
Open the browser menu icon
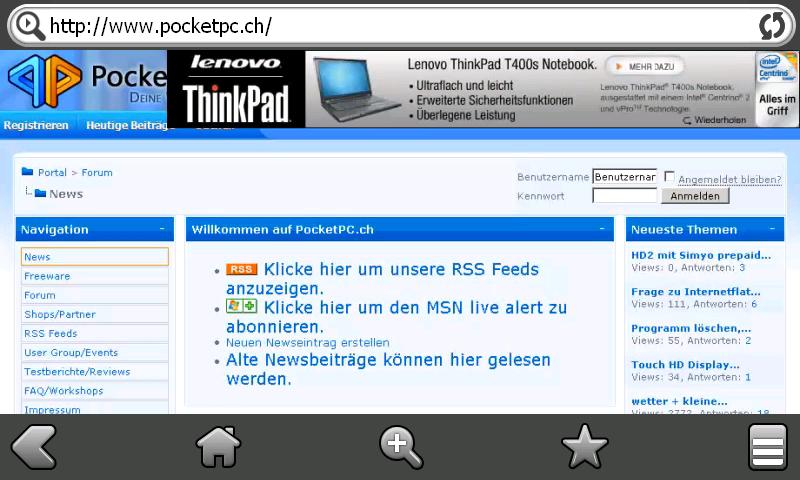pyautogui.click(x=768, y=447)
